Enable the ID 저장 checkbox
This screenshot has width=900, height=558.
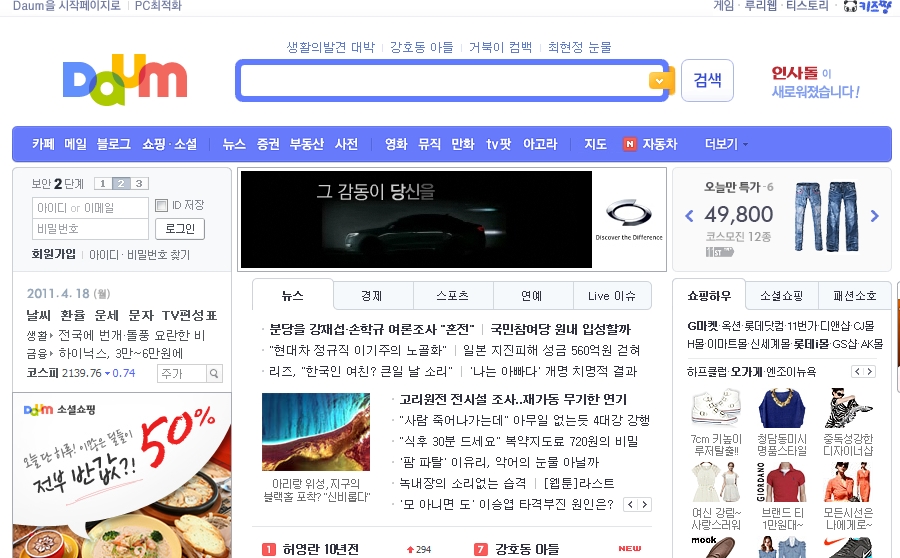point(162,206)
